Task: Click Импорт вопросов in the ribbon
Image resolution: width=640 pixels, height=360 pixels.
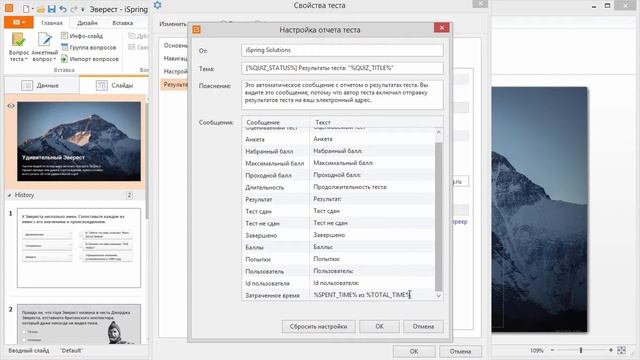Action: pos(90,59)
